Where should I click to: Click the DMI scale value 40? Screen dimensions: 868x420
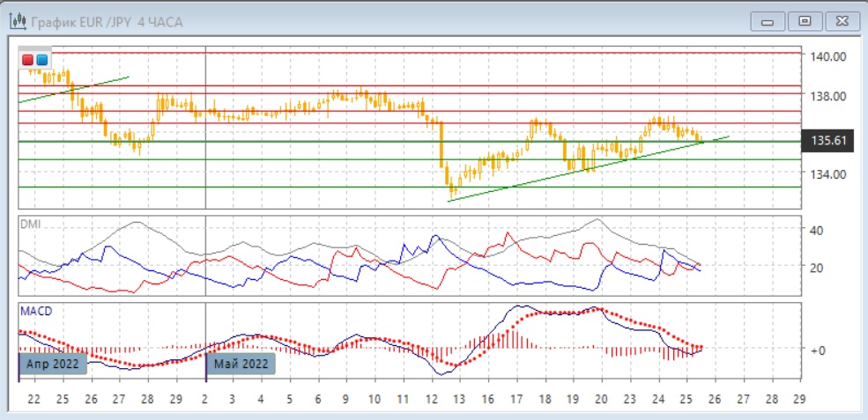(x=816, y=231)
